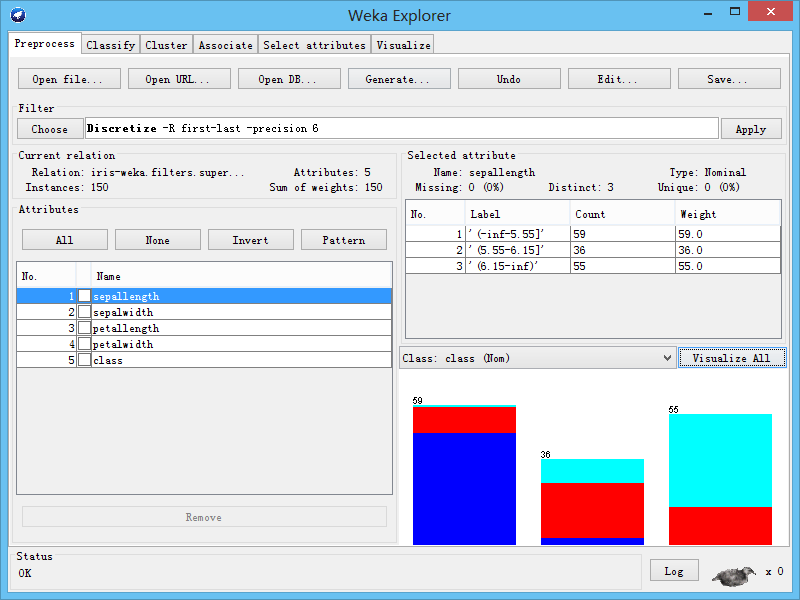
Task: Click the count value 36 cell
Action: (x=622, y=250)
